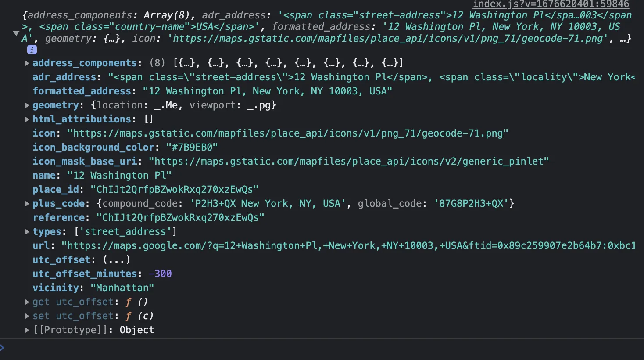Click the url property's Google Maps value

click(349, 246)
